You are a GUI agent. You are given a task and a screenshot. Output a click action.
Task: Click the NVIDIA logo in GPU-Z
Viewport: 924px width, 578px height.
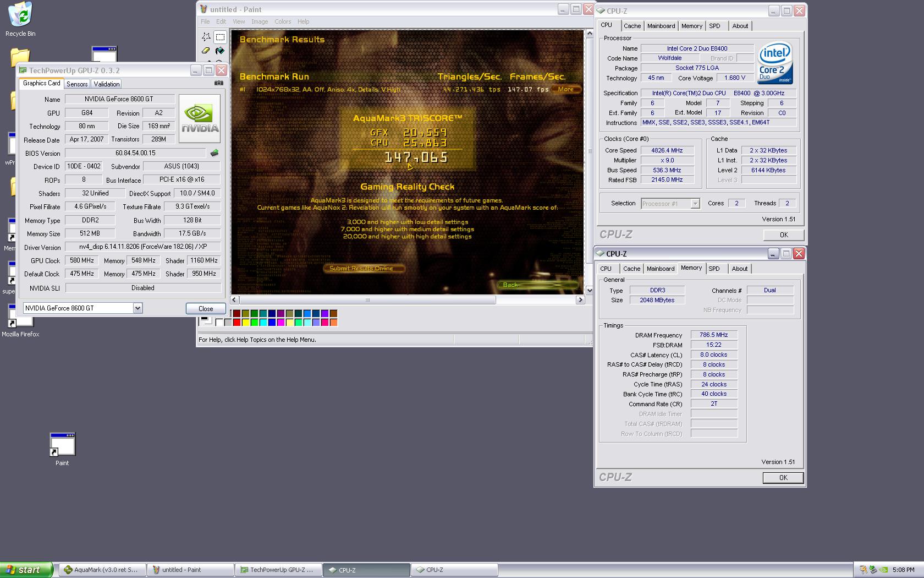pyautogui.click(x=200, y=118)
